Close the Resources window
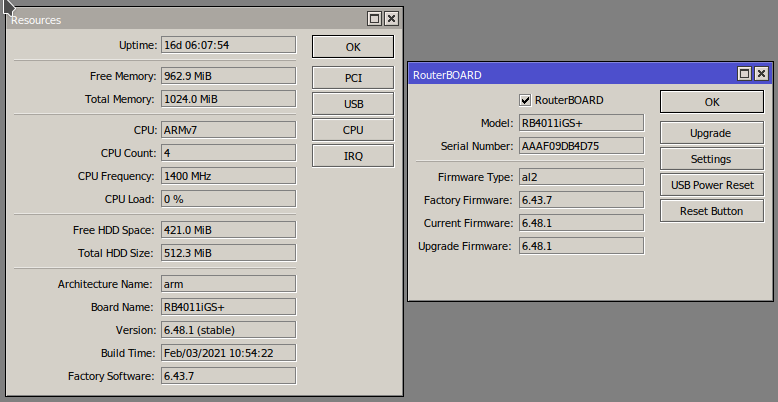Image resolution: width=778 pixels, height=402 pixels. pos(391,19)
